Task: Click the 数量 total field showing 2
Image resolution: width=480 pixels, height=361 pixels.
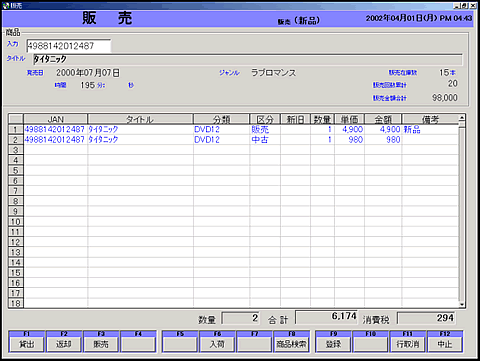Action: coord(240,318)
